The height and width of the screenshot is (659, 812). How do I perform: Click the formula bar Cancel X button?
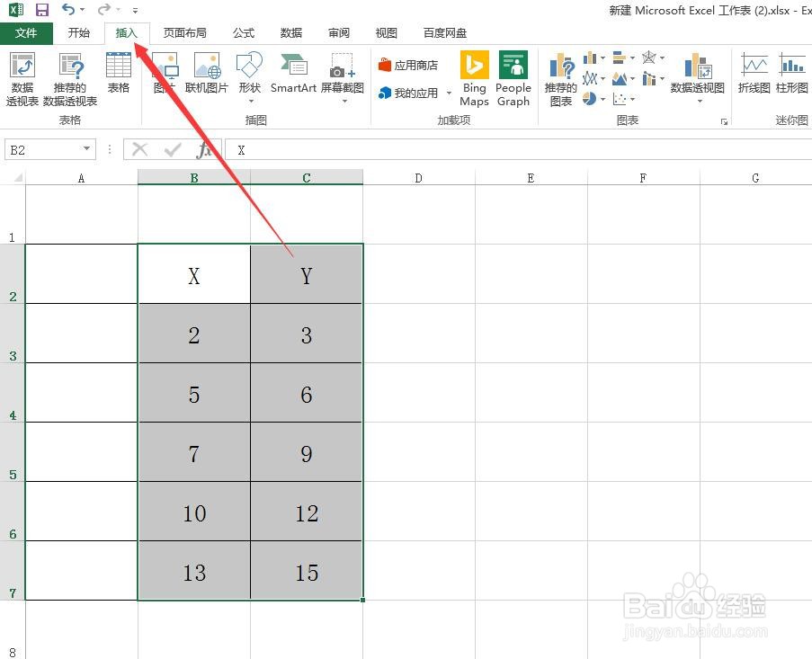coord(139,149)
